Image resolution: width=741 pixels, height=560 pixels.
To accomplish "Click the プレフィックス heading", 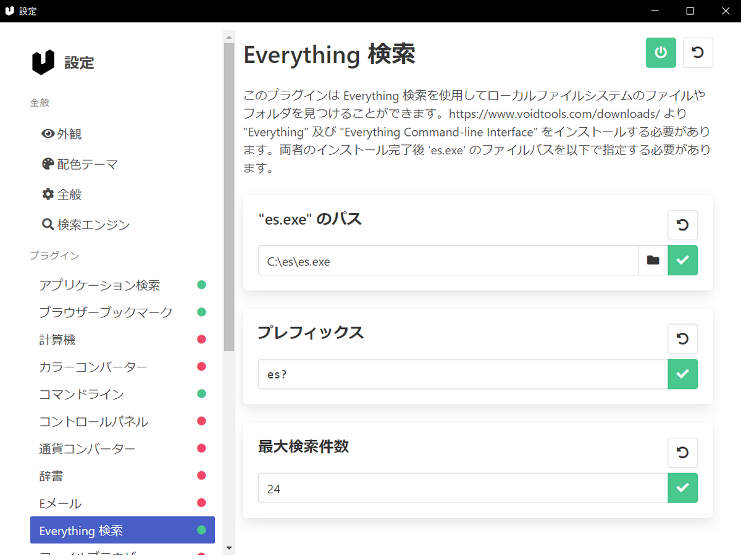I will [311, 332].
